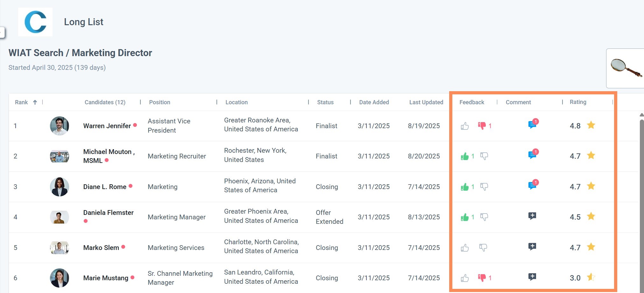This screenshot has height=293, width=644.
Task: Click the magnifying glass image
Action: click(626, 68)
